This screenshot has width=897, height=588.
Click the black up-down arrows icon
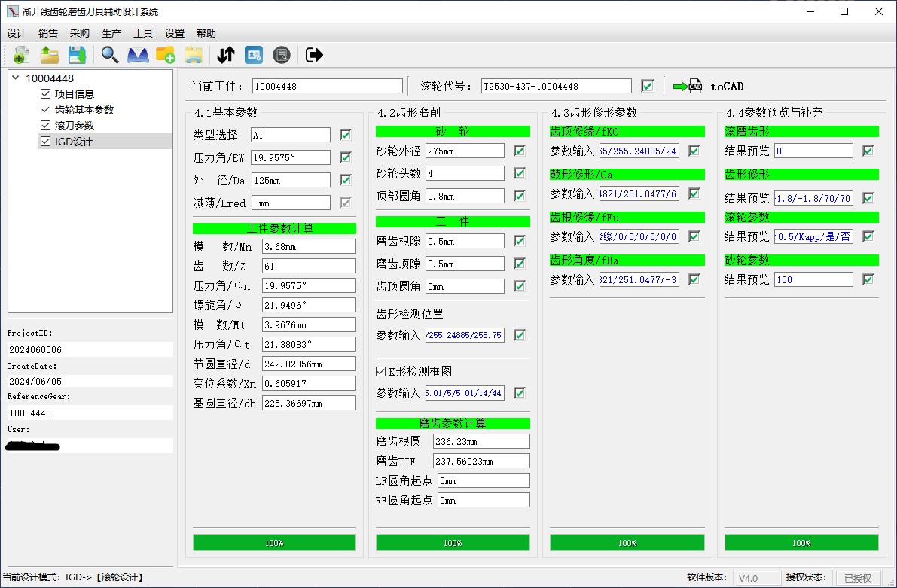[226, 55]
